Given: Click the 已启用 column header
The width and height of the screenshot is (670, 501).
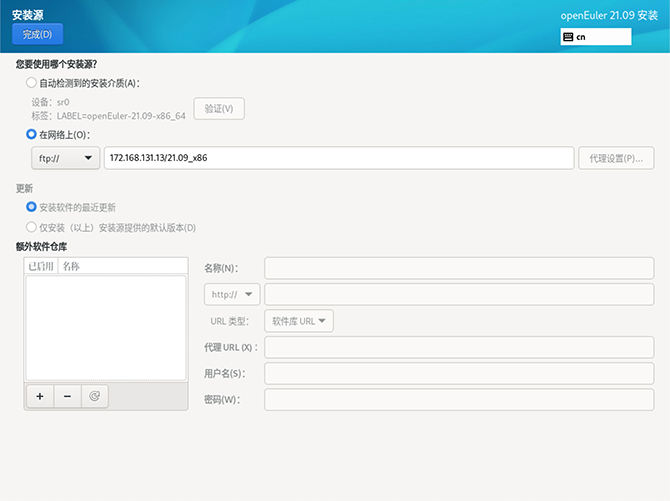Looking at the screenshot, I should pyautogui.click(x=41, y=266).
